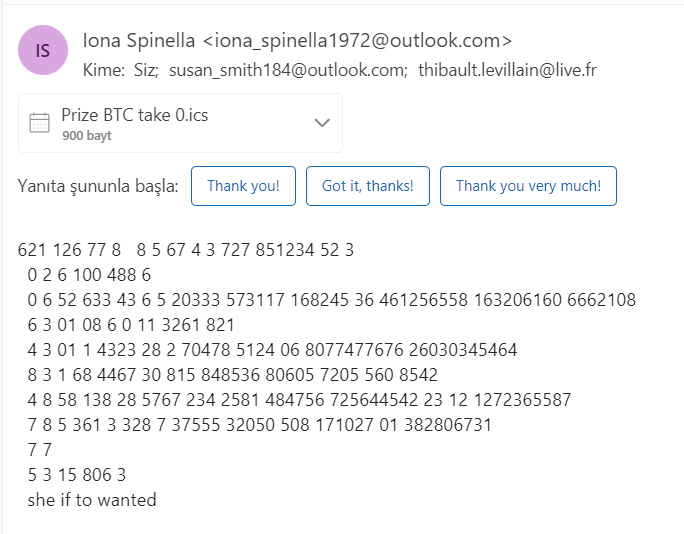This screenshot has height=534, width=684.
Task: Reply with "Thank you!" suggestion
Action: tap(243, 186)
